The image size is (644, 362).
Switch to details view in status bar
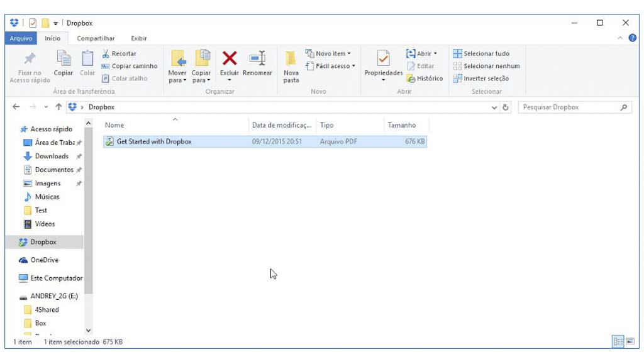tap(618, 341)
